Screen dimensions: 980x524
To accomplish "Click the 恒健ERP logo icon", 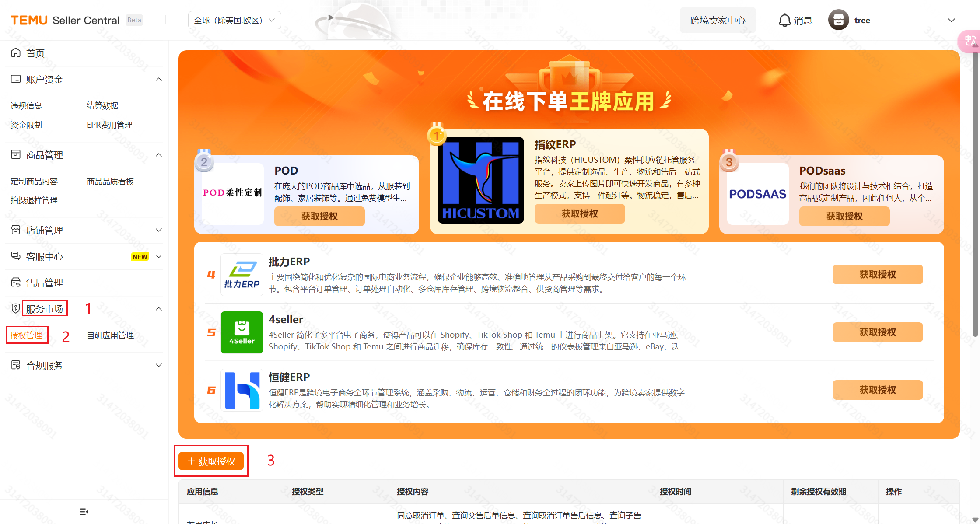I will (x=242, y=390).
